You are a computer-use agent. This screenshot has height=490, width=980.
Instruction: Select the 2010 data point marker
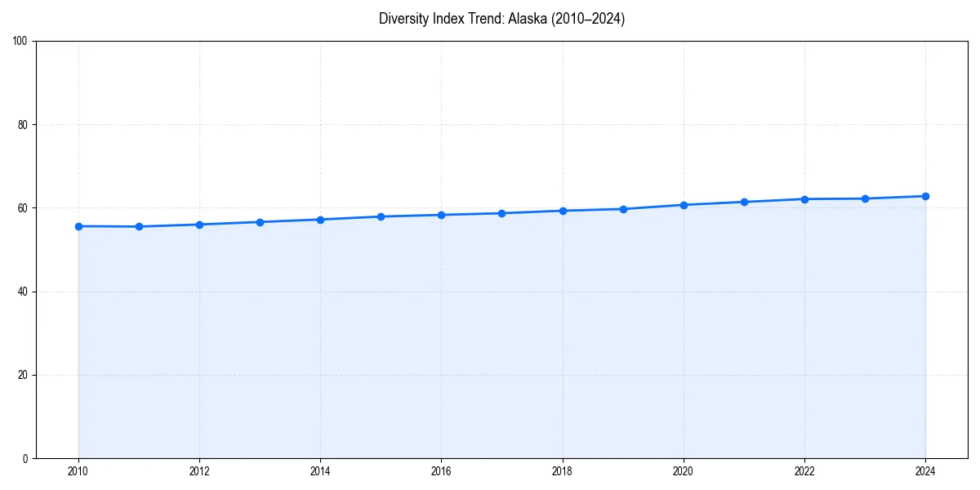pyautogui.click(x=78, y=225)
